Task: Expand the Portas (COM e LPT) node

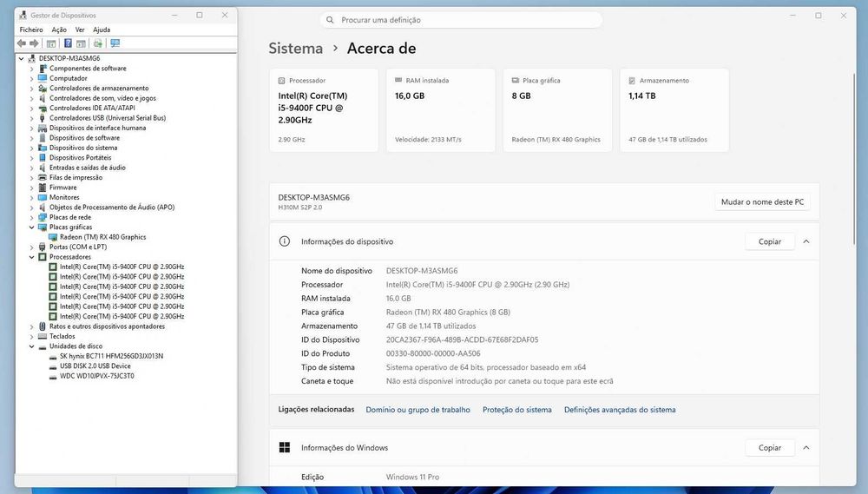Action: click(x=31, y=247)
